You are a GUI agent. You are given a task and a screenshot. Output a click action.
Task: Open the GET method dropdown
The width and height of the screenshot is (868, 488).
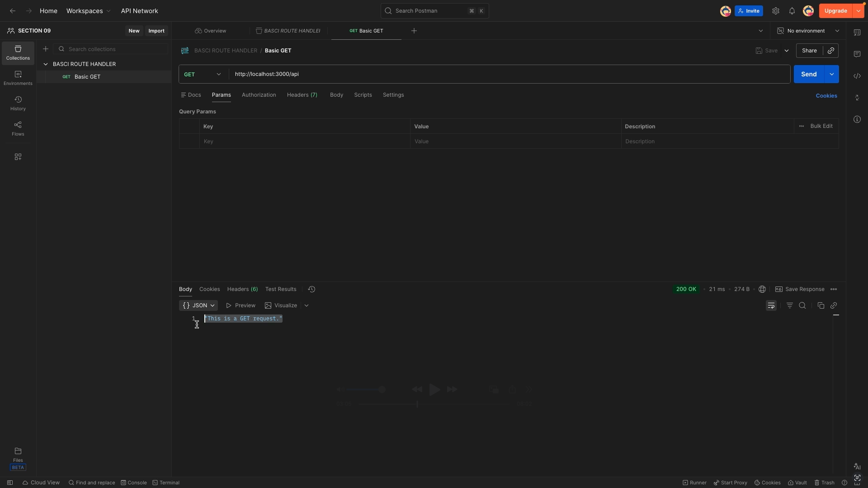203,74
